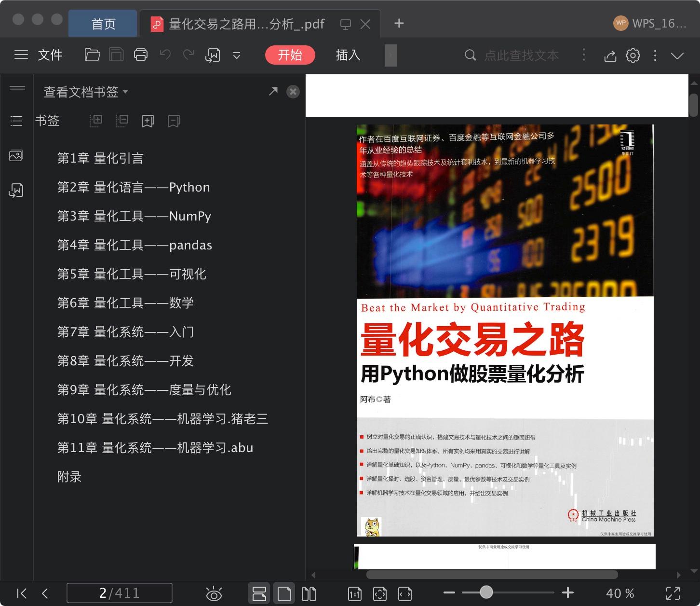The height and width of the screenshot is (606, 700).
Task: Open bookmark 第8章 量化系统——开发
Action: (125, 361)
